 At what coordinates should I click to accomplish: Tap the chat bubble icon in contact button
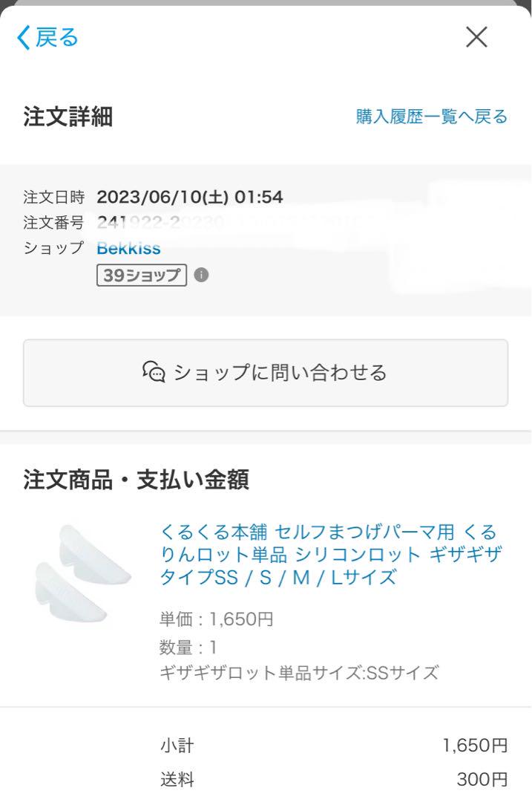pos(154,372)
